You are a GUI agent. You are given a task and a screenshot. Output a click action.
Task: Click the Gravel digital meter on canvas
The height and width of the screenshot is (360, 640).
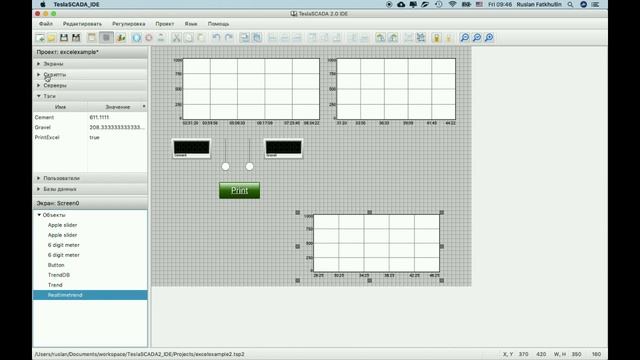284,149
